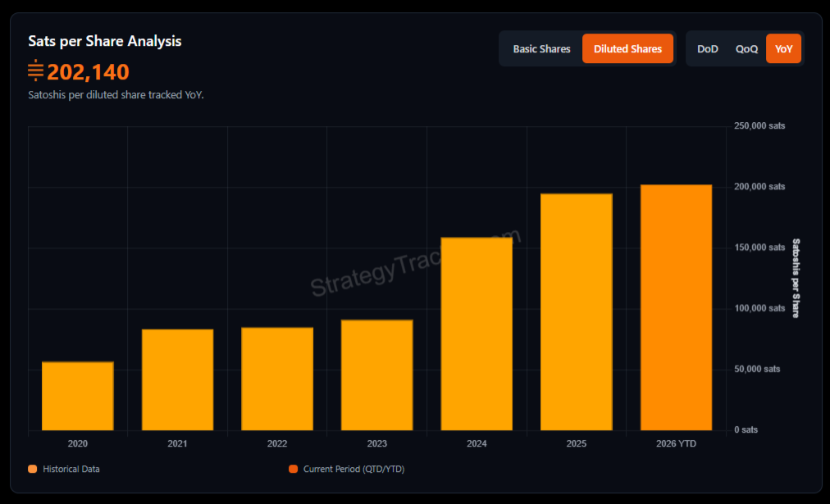Click the 2020 bar in chart
Screen dimensions: 830x504
pyautogui.click(x=78, y=396)
